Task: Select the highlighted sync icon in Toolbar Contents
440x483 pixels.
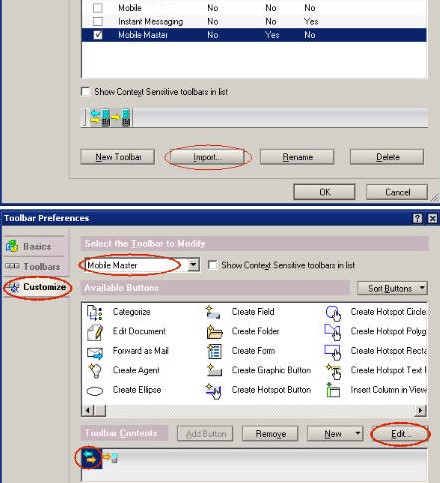Action: coord(90,457)
